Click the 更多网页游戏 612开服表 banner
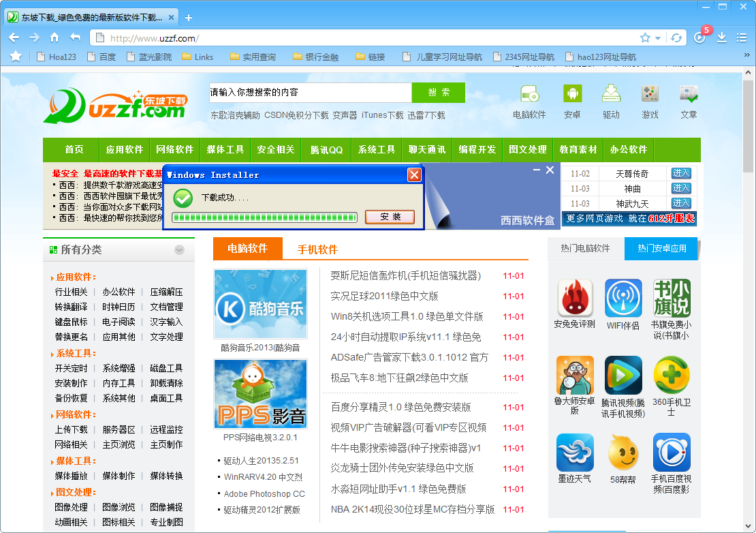The height and width of the screenshot is (533, 756). tap(629, 219)
